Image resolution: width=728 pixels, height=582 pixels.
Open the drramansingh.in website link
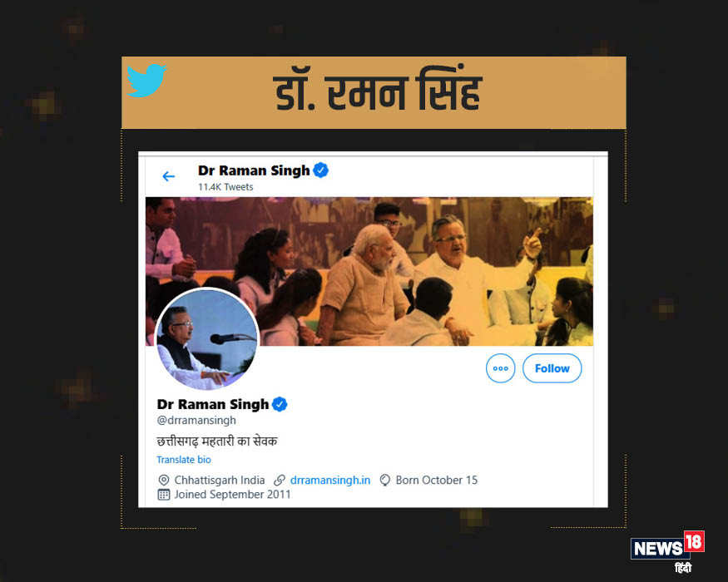(330, 480)
